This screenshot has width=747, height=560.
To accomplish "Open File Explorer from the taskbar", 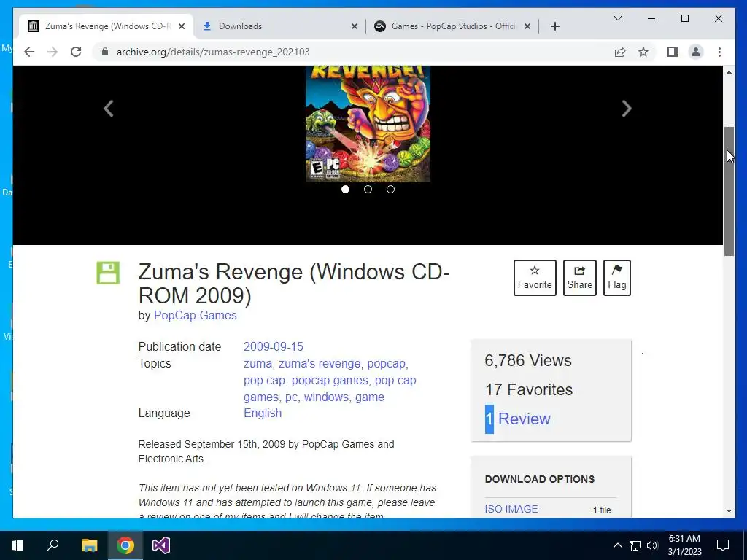I will 89,545.
